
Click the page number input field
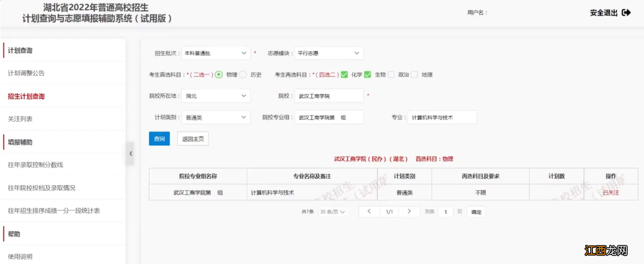click(445, 212)
